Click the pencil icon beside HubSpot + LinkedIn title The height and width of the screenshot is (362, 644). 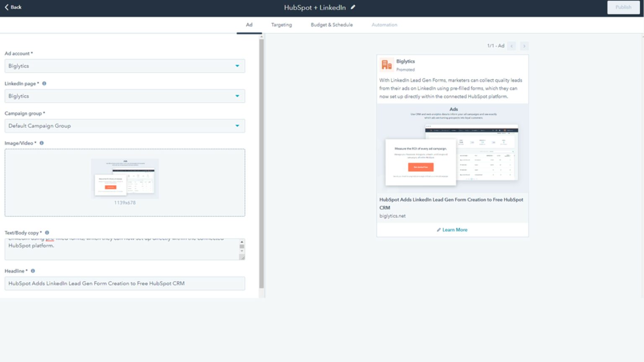tap(353, 7)
